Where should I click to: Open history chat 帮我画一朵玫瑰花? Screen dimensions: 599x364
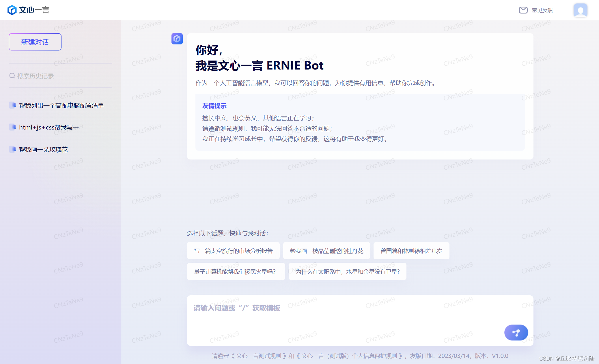point(43,149)
